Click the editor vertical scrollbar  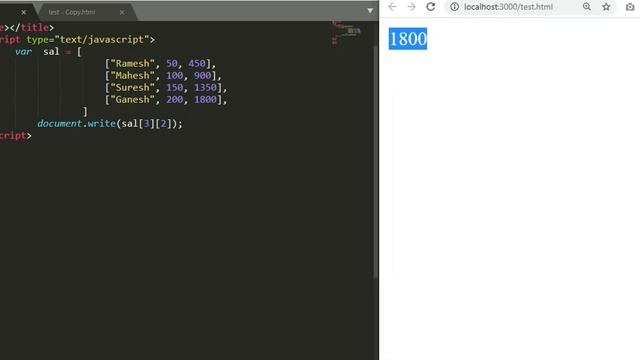click(x=376, y=162)
